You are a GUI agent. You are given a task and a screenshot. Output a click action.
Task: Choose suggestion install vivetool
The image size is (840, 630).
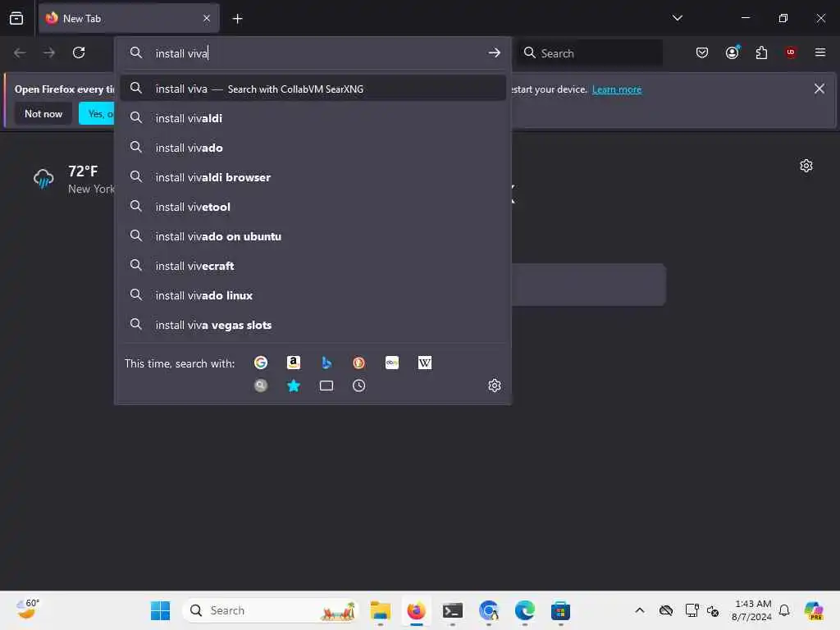click(313, 207)
